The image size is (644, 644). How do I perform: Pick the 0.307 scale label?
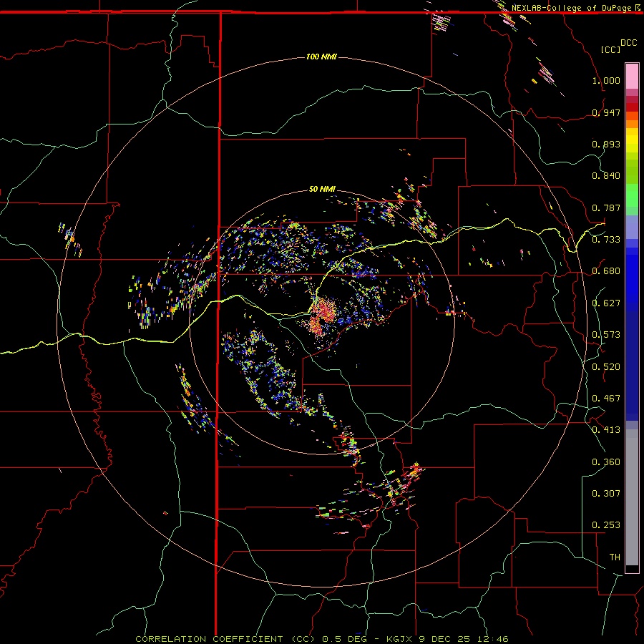pos(606,494)
